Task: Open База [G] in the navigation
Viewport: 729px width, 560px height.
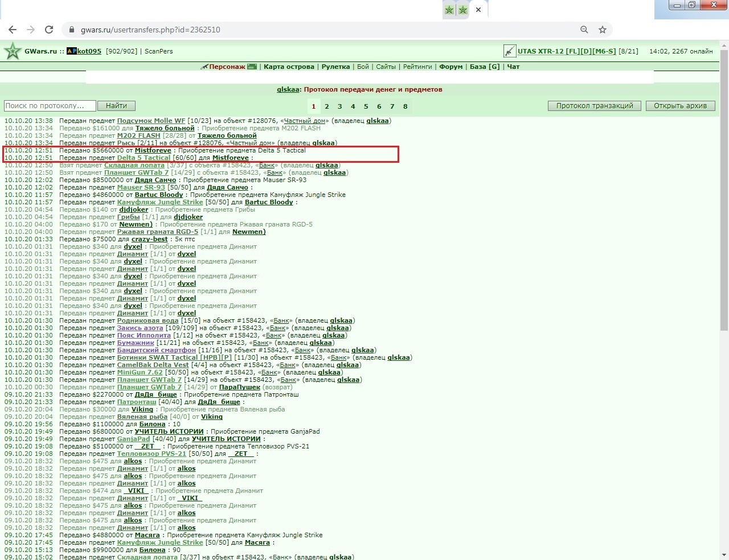Action: point(485,67)
